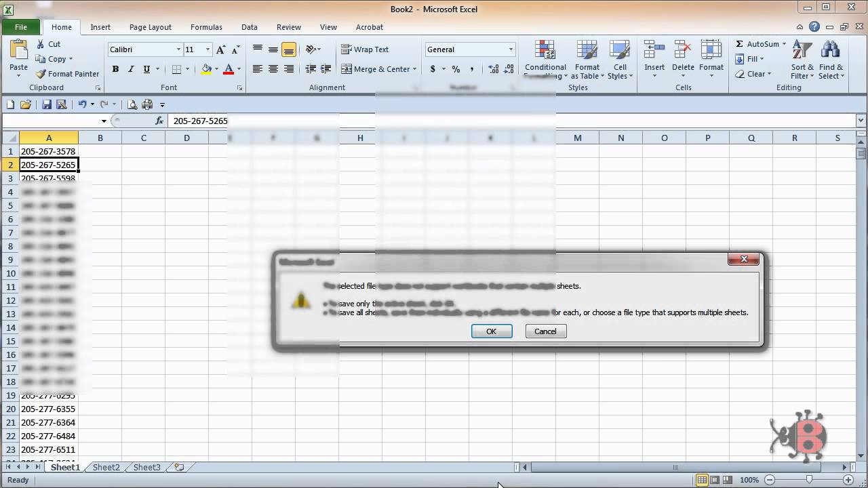Select the Cut scissors tool
Viewport: 868px width, 488px height.
click(x=48, y=44)
